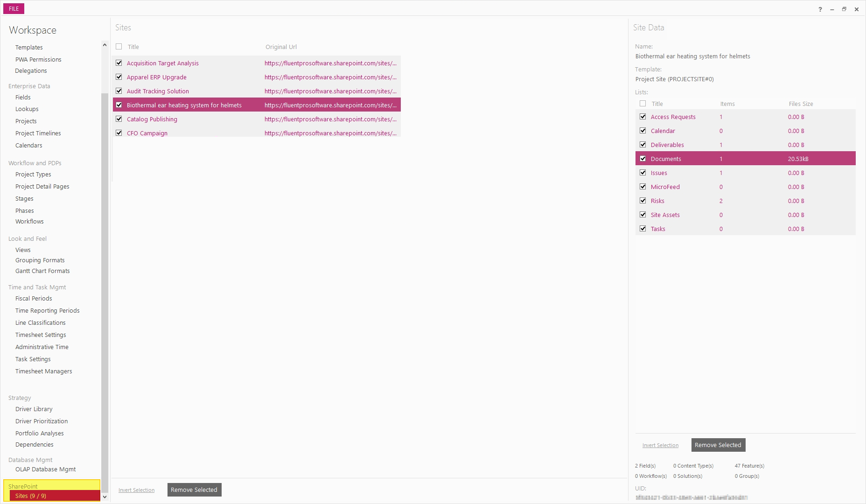
Task: Uncheck Biothermal ear heating system site
Action: tap(119, 105)
